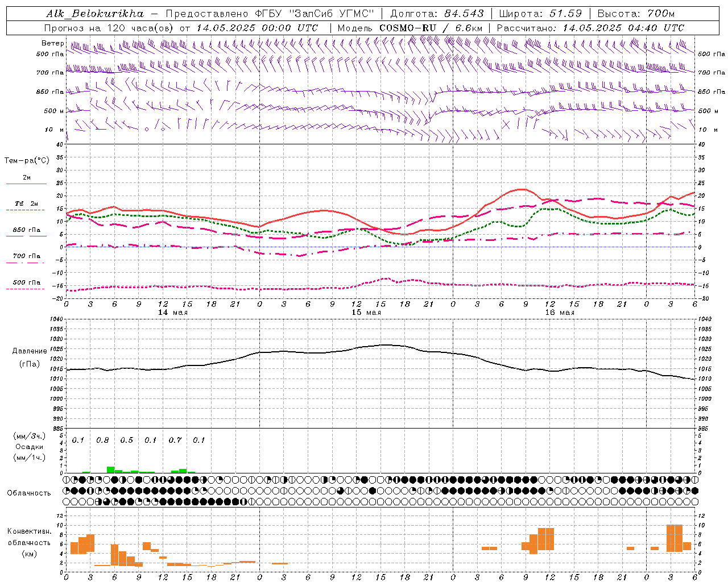728x582 pixels.
Task: Click the '700 гПа' temperature legend label
Action: pyautogui.click(x=27, y=256)
